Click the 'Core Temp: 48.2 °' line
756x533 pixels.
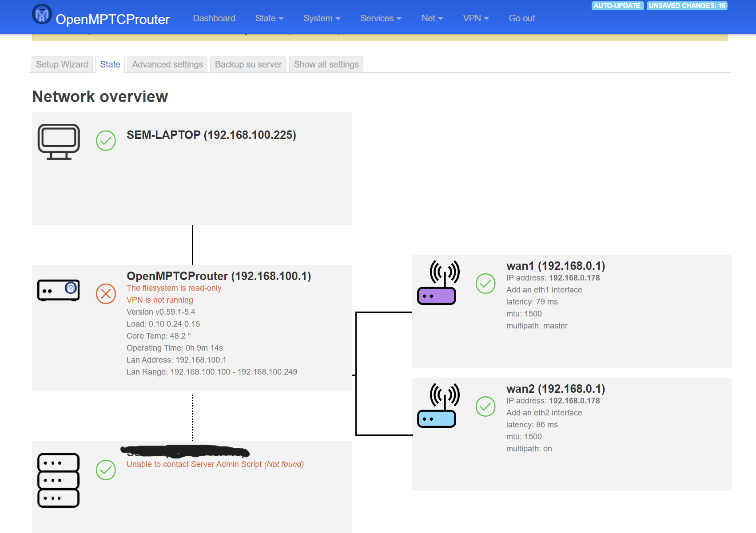point(159,336)
